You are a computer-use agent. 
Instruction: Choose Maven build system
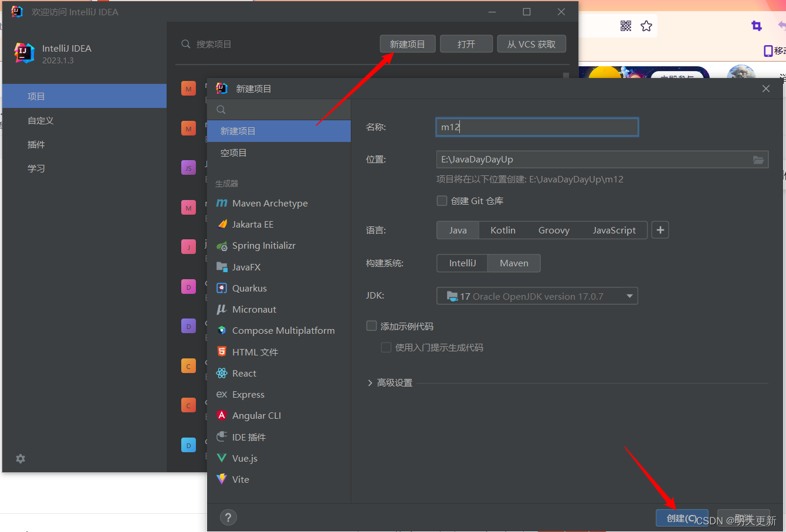514,263
